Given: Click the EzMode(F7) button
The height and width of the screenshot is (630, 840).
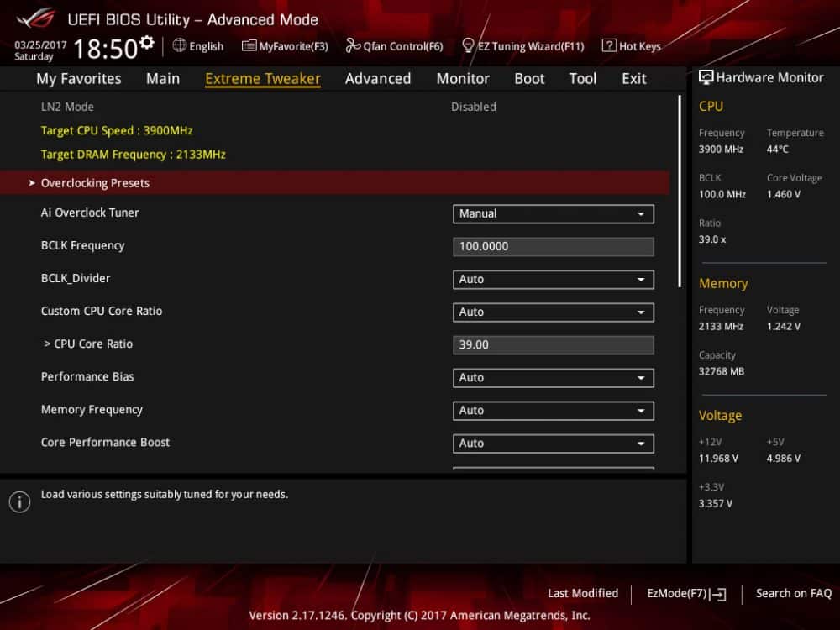Looking at the screenshot, I should (x=686, y=594).
